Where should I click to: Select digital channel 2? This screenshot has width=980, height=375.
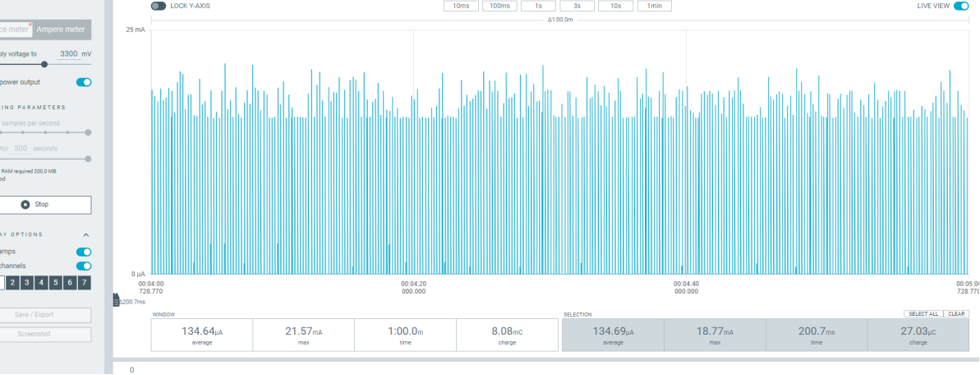13,283
